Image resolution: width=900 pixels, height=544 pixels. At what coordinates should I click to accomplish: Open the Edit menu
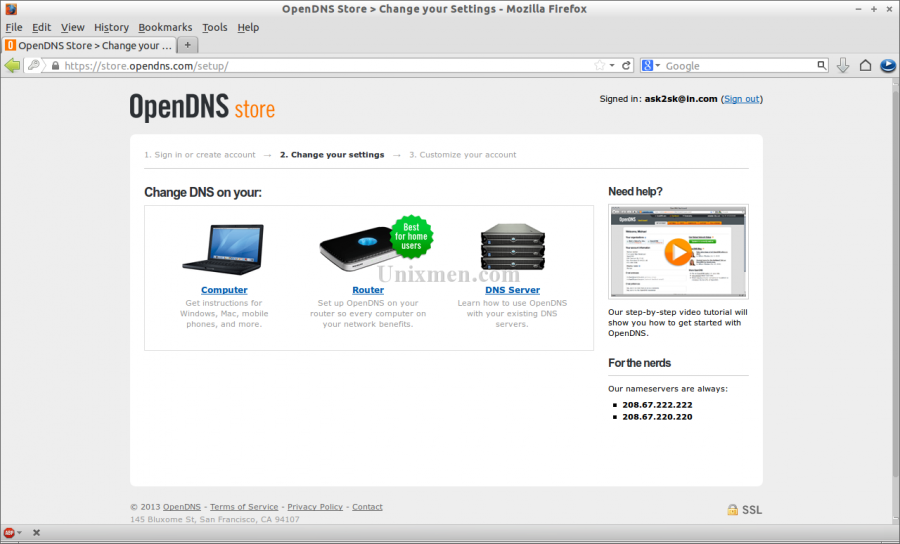pos(41,27)
